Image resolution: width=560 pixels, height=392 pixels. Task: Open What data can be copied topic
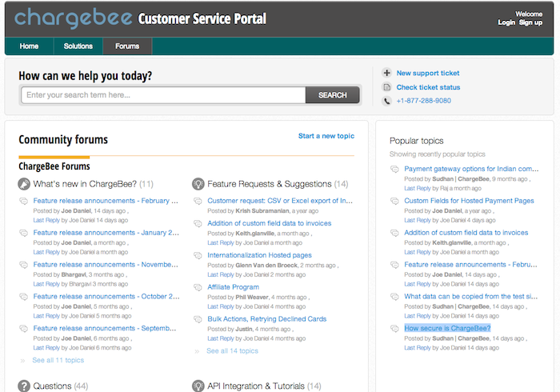pos(470,296)
